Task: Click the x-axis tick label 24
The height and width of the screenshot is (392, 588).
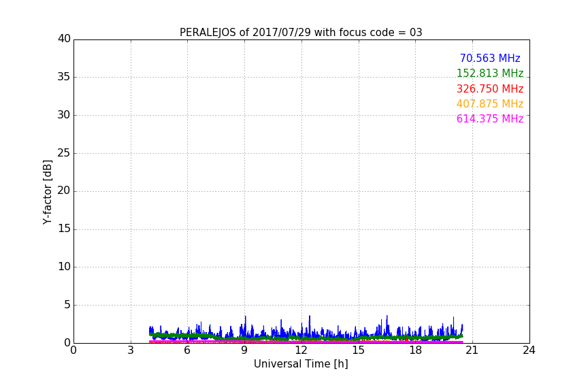Action: pos(529,350)
